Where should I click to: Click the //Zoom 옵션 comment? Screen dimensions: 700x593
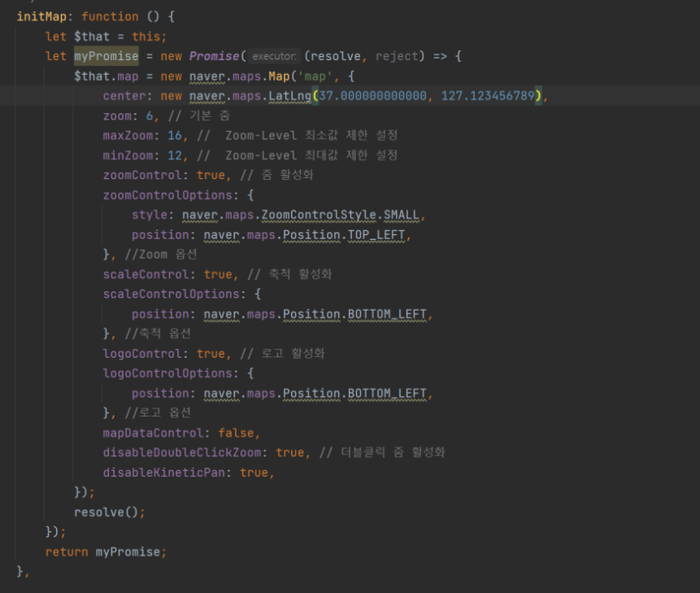pos(161,255)
